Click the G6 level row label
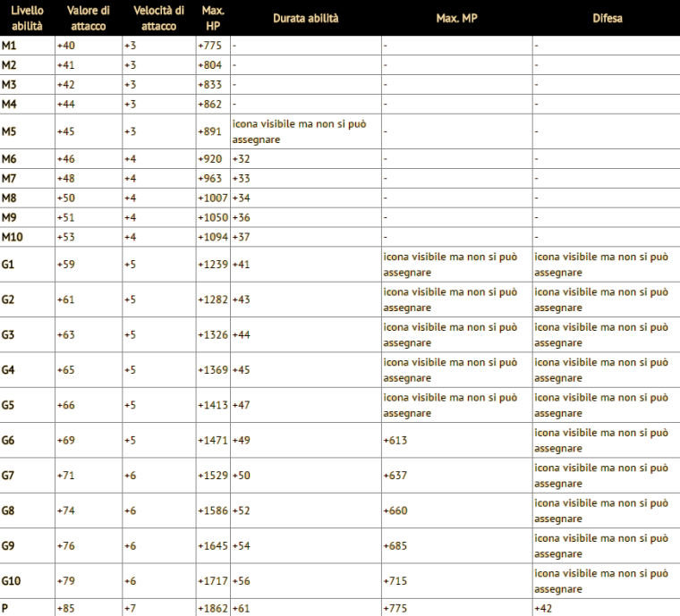680x616 pixels. pos(8,441)
